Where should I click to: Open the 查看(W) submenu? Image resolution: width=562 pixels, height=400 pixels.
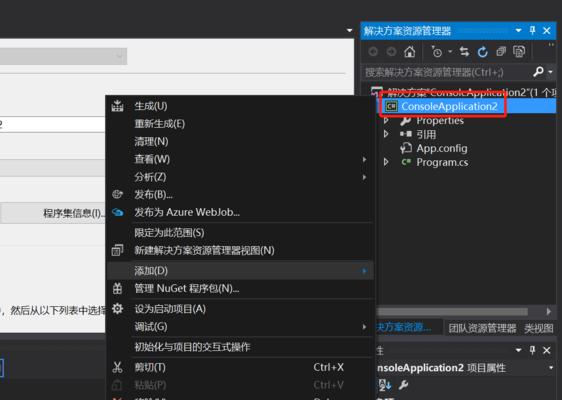click(x=240, y=159)
